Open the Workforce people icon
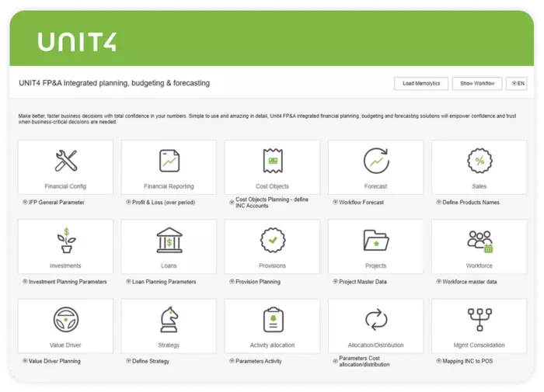The image size is (544, 392). click(479, 241)
